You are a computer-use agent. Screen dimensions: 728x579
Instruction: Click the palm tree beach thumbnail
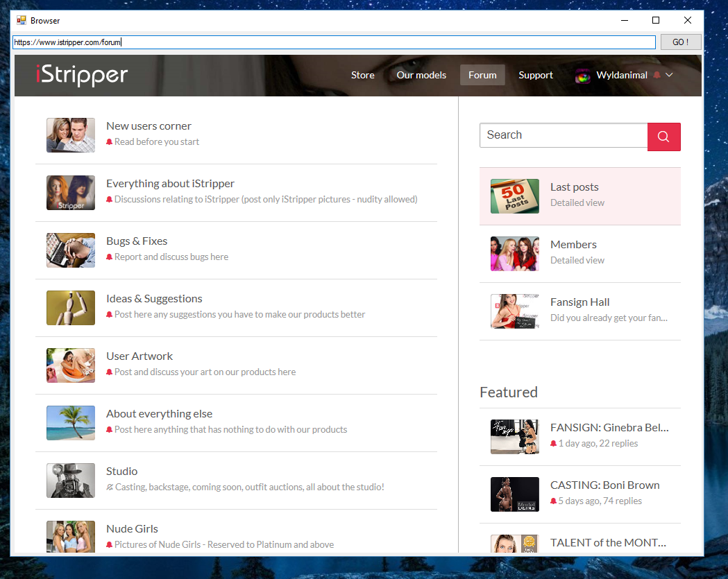71,423
